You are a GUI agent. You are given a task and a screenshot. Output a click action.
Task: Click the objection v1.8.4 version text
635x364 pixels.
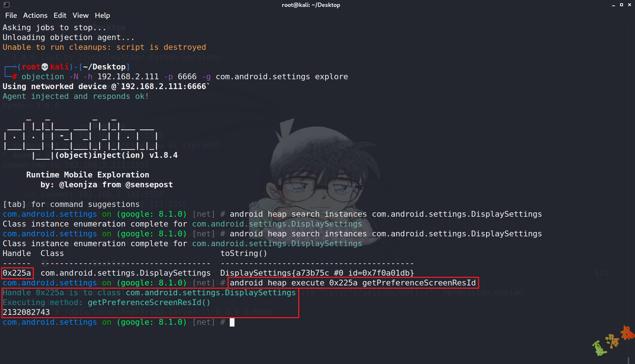coord(117,155)
